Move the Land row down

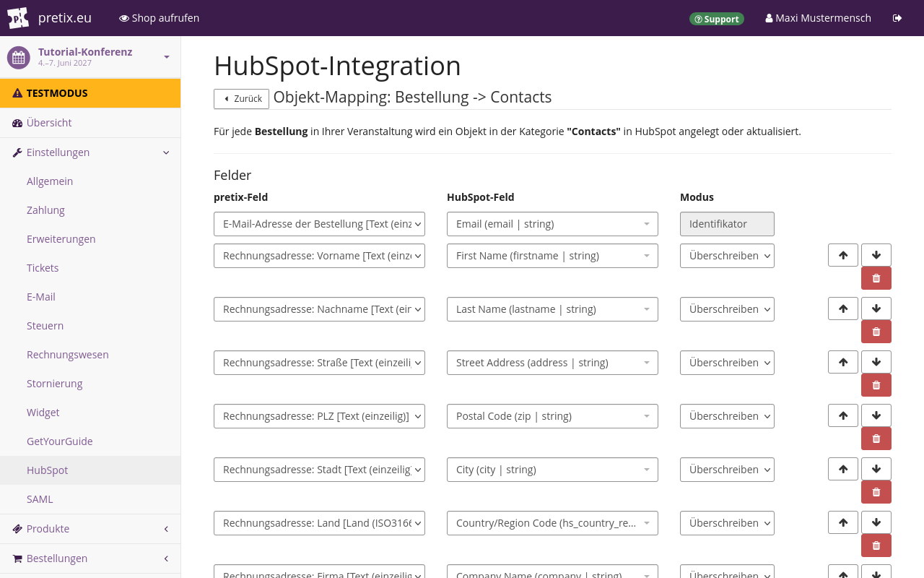click(876, 522)
